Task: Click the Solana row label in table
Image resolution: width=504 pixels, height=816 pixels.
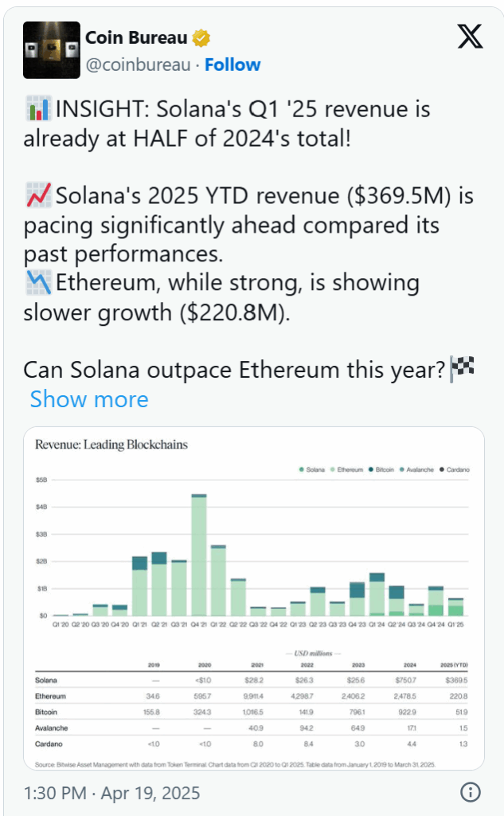Action: tap(47, 679)
